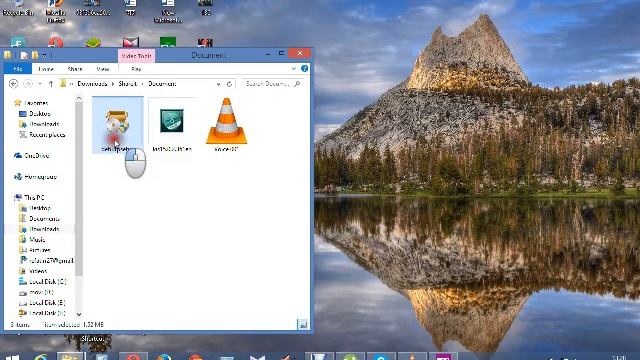640x360 pixels.
Task: Click Downloads in the address breadcrumb
Action: point(92,84)
